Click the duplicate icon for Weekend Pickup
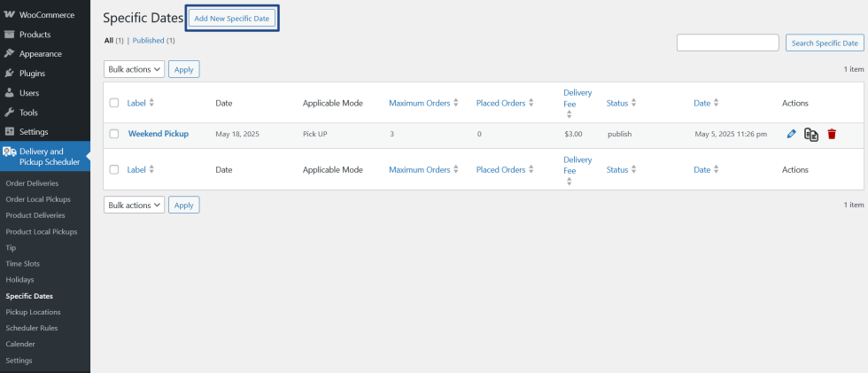Image resolution: width=868 pixels, height=373 pixels. 810,134
